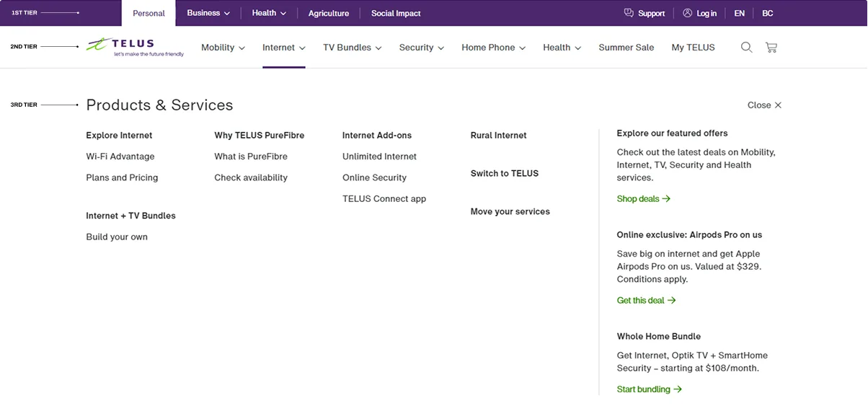The width and height of the screenshot is (868, 414).
Task: Open Check availability link
Action: click(251, 177)
